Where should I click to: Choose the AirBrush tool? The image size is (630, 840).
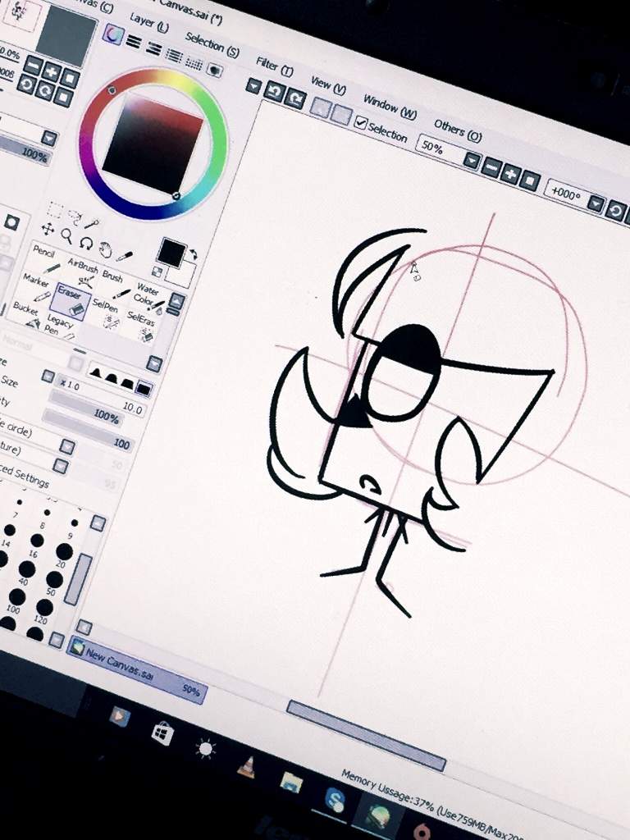(83, 271)
